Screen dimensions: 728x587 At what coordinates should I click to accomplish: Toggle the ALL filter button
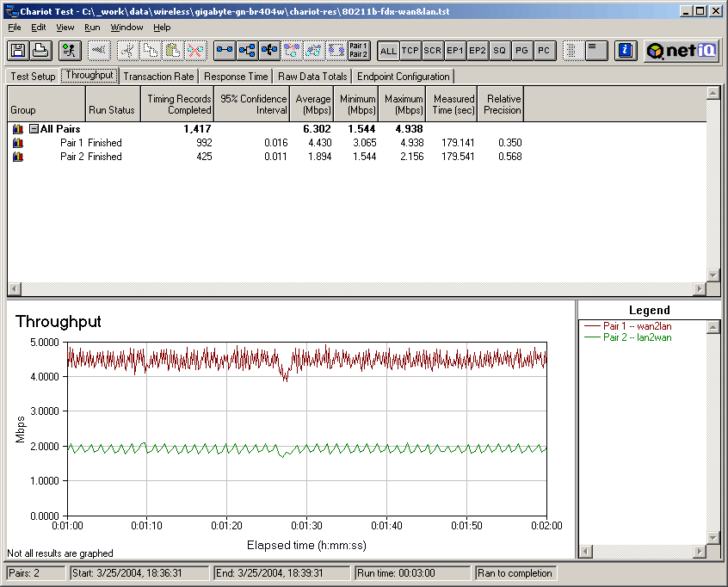click(388, 51)
